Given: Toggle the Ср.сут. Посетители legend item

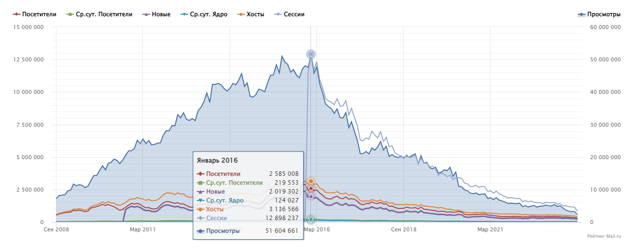Looking at the screenshot, I should point(100,14).
